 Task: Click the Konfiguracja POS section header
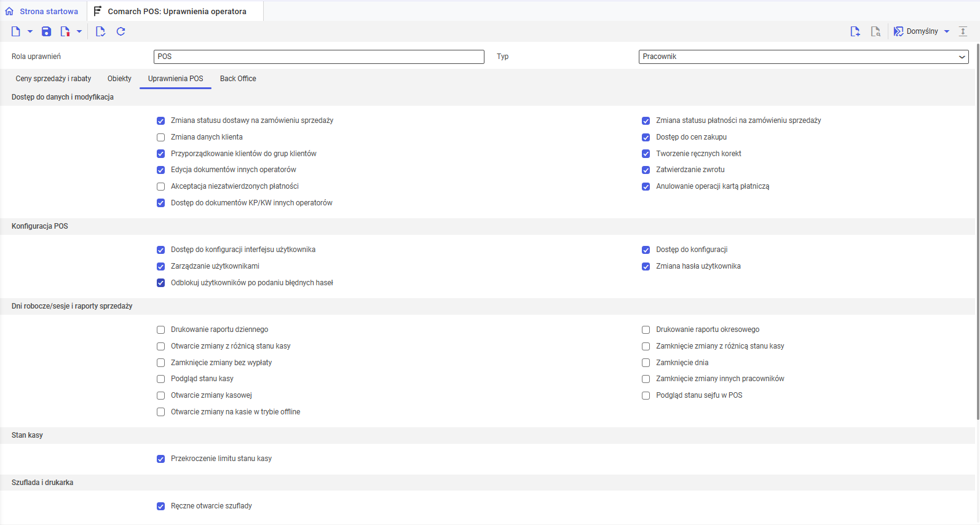pos(40,226)
